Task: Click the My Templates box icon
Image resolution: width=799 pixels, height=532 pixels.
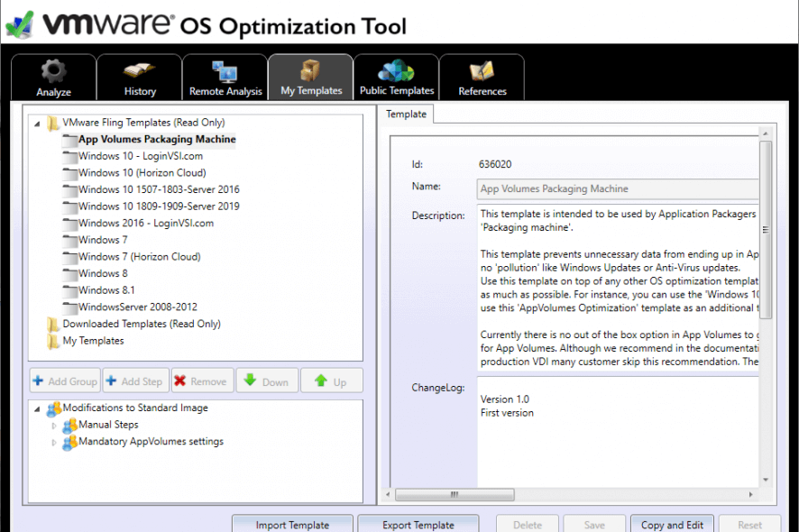Action: pos(310,71)
